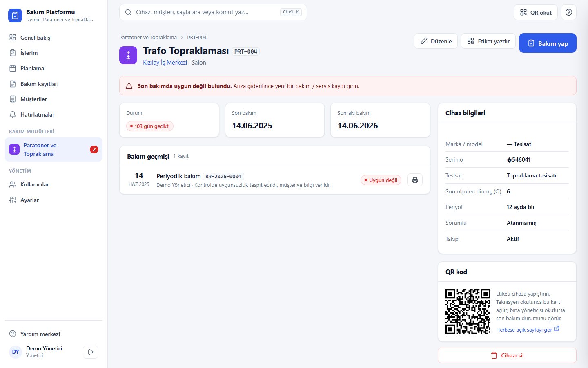Click the red 2 notification badge
588x368 pixels.
(x=94, y=149)
